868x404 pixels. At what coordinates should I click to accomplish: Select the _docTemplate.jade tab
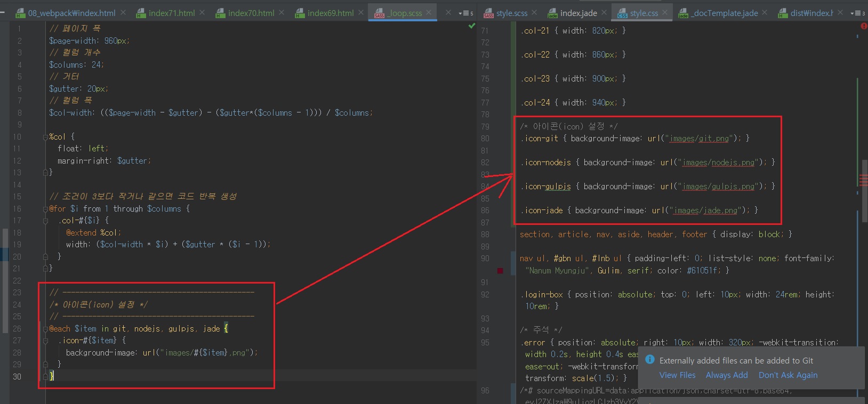[725, 13]
